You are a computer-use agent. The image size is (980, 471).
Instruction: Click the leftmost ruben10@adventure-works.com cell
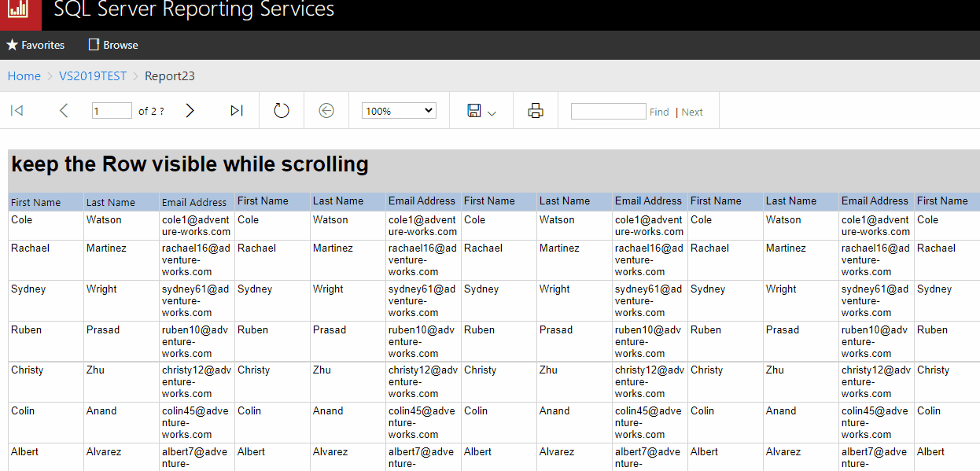click(197, 342)
